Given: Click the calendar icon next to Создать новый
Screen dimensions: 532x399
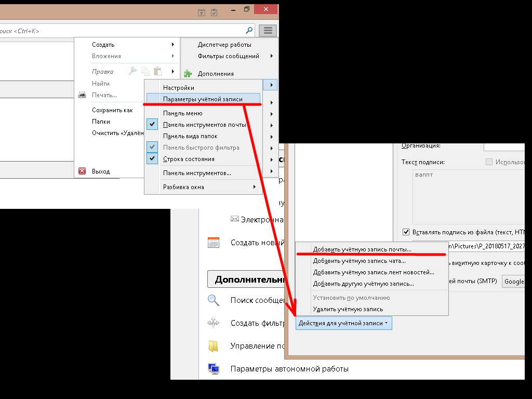Looking at the screenshot, I should [x=214, y=242].
